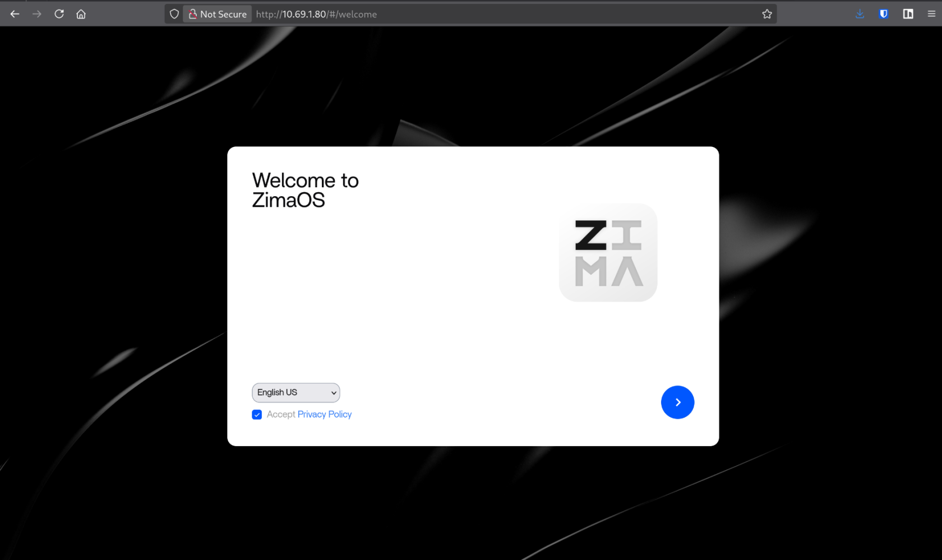The image size is (942, 560).
Task: Open the Bitwarden extension icon
Action: [x=884, y=14]
